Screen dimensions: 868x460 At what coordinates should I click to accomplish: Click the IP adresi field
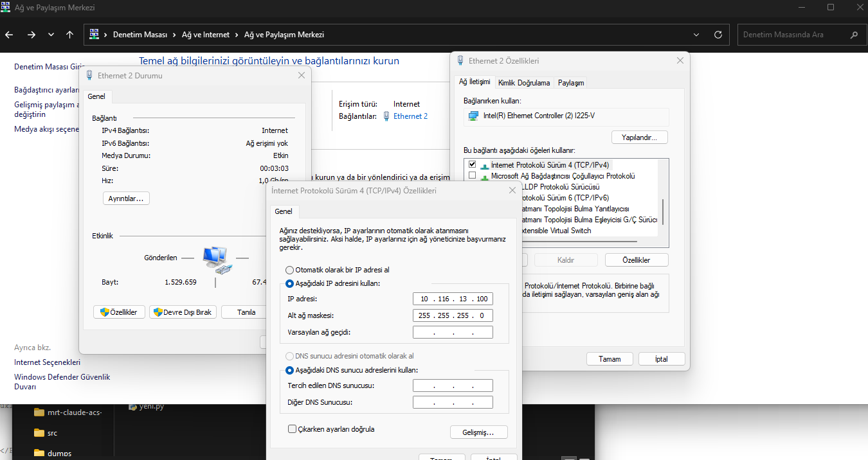coord(453,299)
